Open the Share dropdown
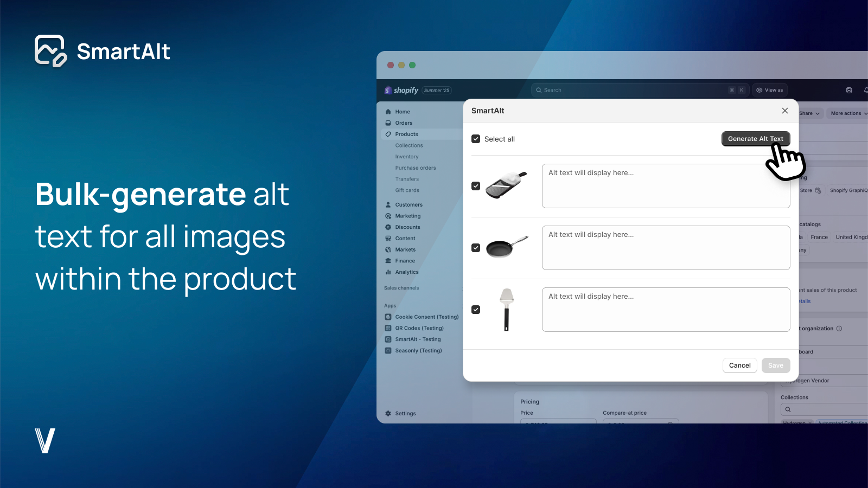Screen dimensions: 868x488 (809, 113)
